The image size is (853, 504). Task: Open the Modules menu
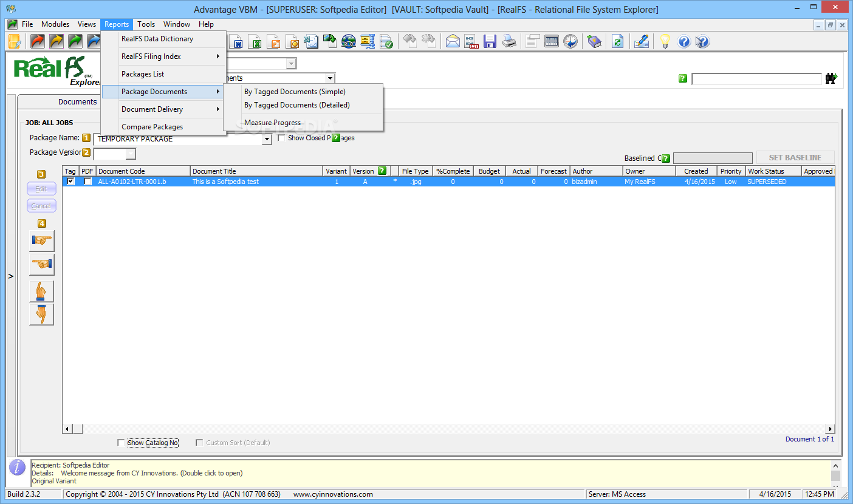coord(55,24)
